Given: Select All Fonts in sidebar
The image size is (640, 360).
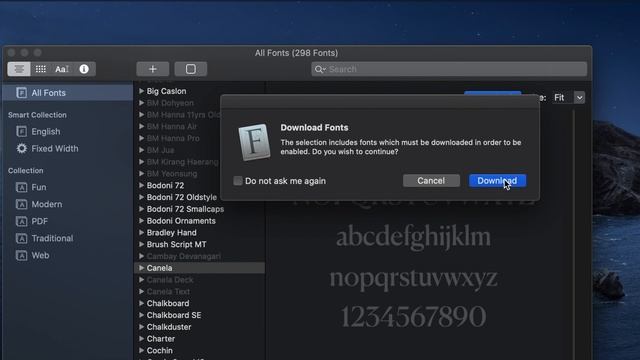Looking at the screenshot, I should click(x=68, y=93).
